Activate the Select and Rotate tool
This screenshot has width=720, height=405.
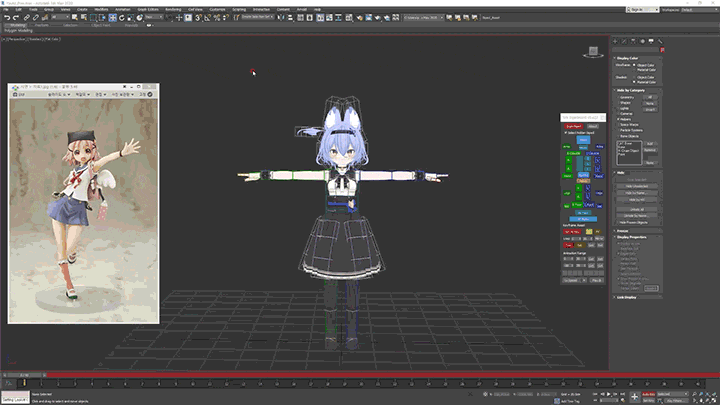click(122, 17)
